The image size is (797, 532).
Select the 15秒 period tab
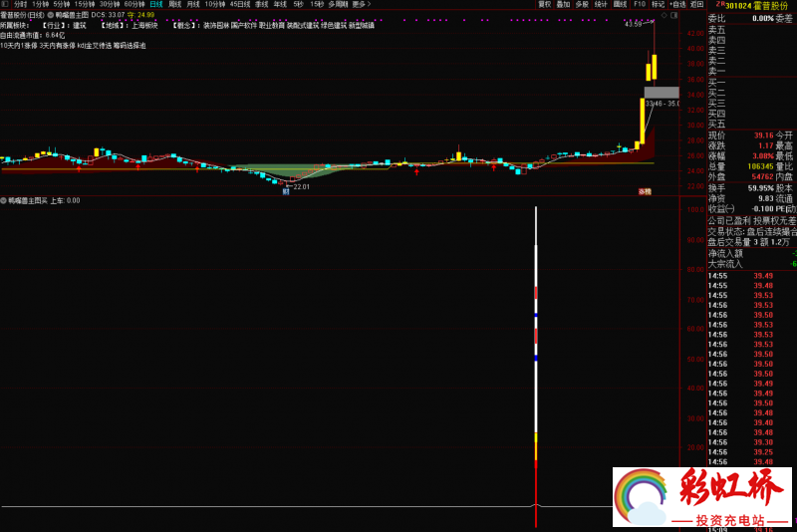[317, 4]
